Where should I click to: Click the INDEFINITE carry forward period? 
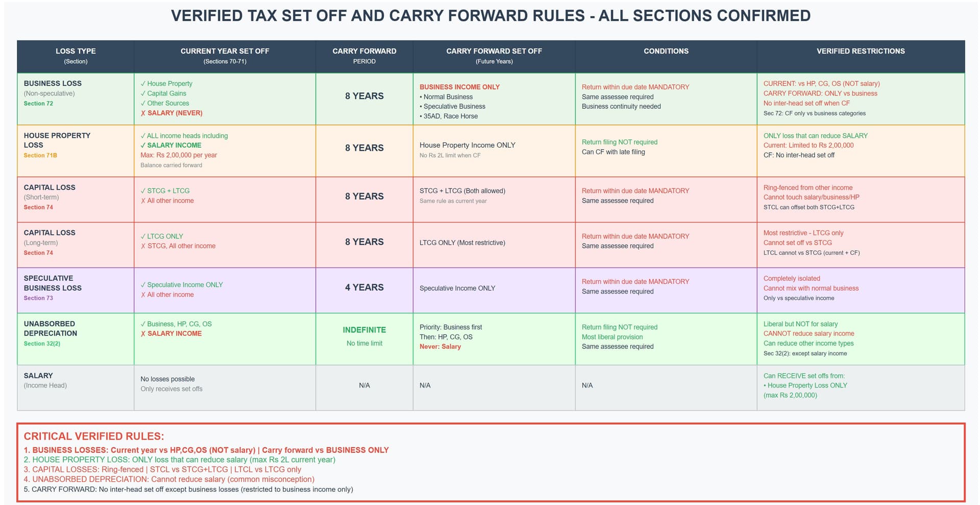(x=364, y=330)
